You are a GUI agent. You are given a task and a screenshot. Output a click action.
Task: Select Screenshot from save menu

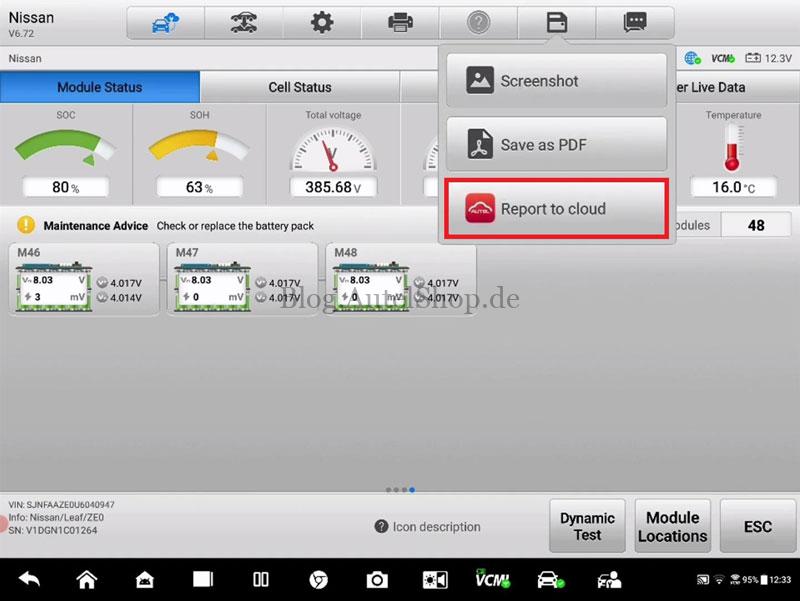tap(557, 81)
